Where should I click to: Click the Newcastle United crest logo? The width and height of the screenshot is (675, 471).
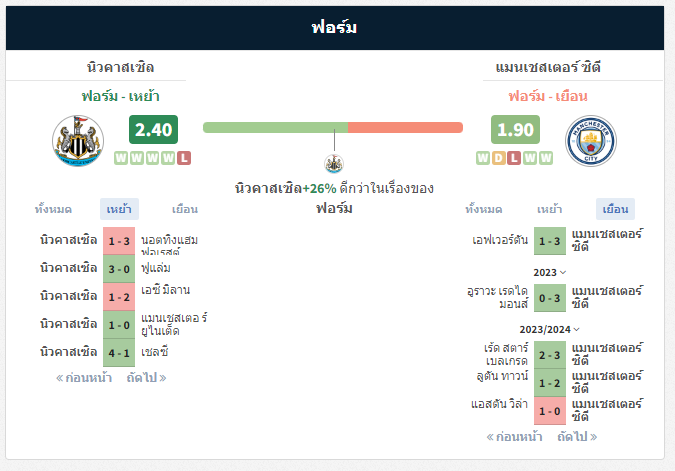point(78,140)
